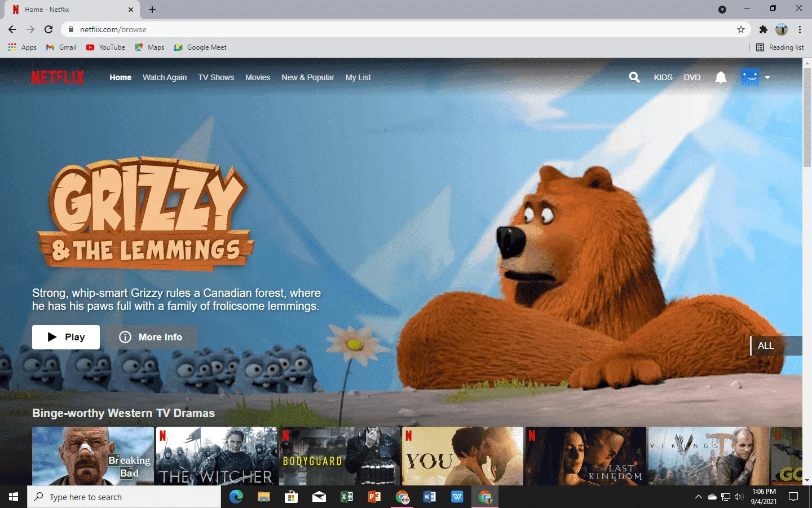Open New & Popular section
Viewport: 812px width, 508px height.
[308, 77]
